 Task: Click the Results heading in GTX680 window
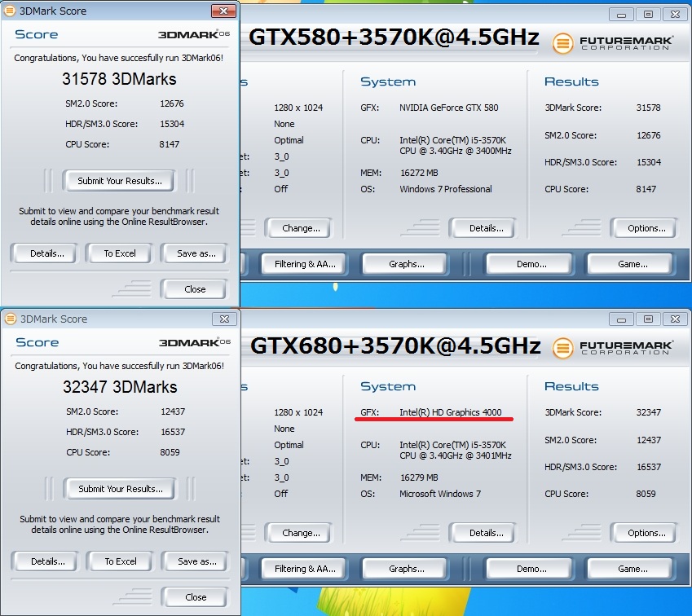pos(571,386)
